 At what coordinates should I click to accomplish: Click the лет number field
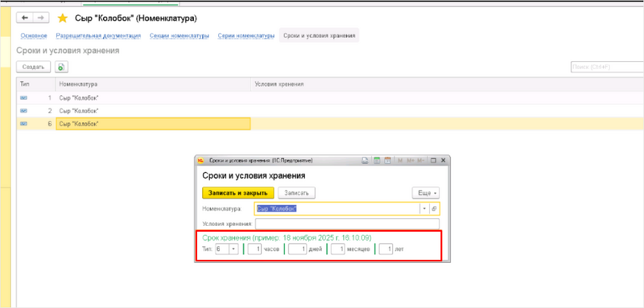pos(386,249)
